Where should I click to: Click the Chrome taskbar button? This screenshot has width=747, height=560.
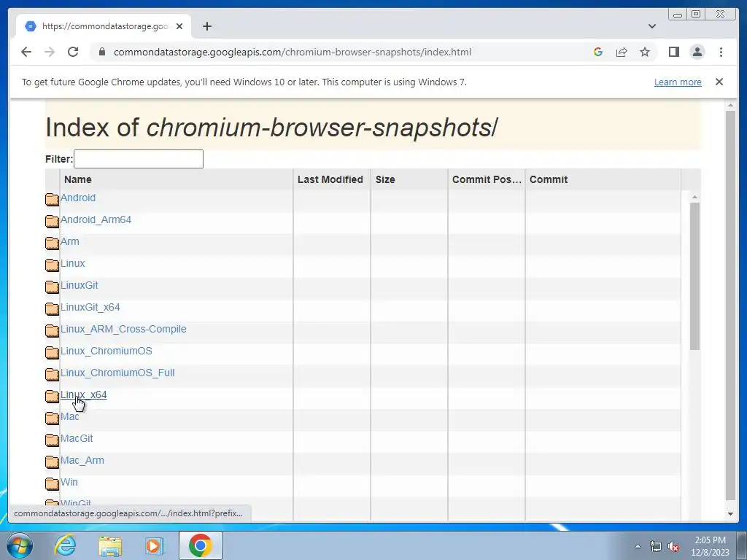tap(201, 545)
